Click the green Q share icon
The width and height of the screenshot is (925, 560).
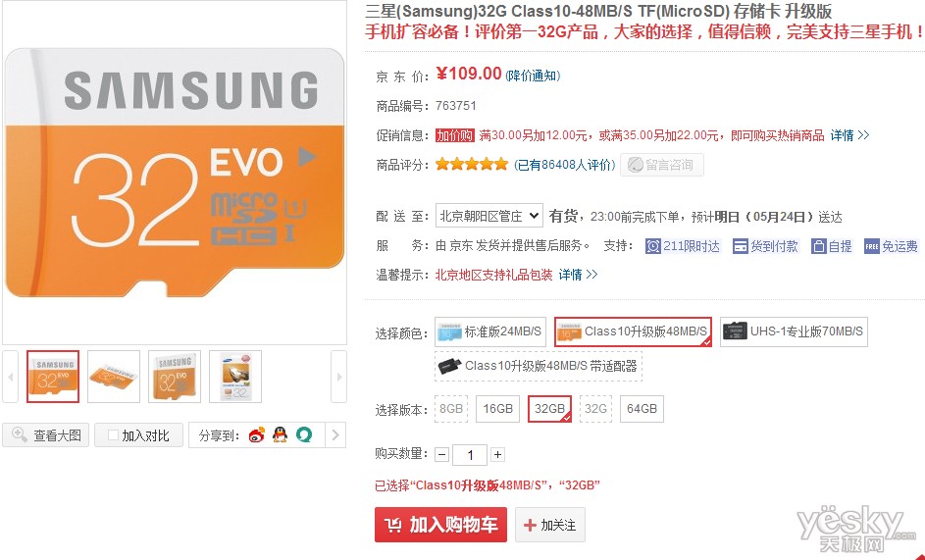coord(304,434)
